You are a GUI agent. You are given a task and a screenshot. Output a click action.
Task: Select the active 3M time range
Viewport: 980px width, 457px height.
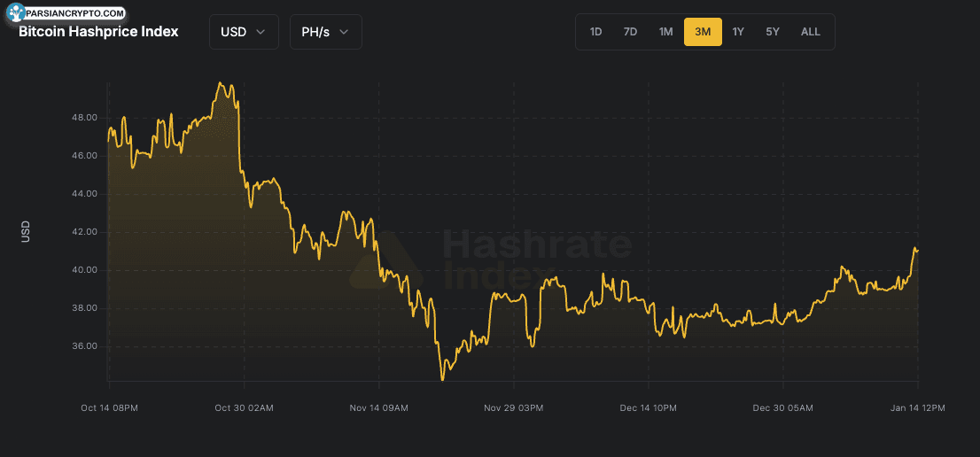(704, 32)
